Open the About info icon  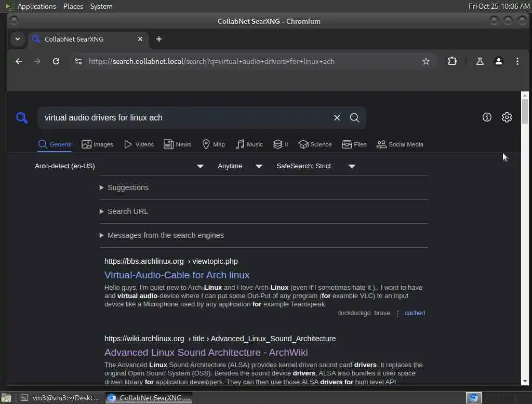click(x=487, y=117)
